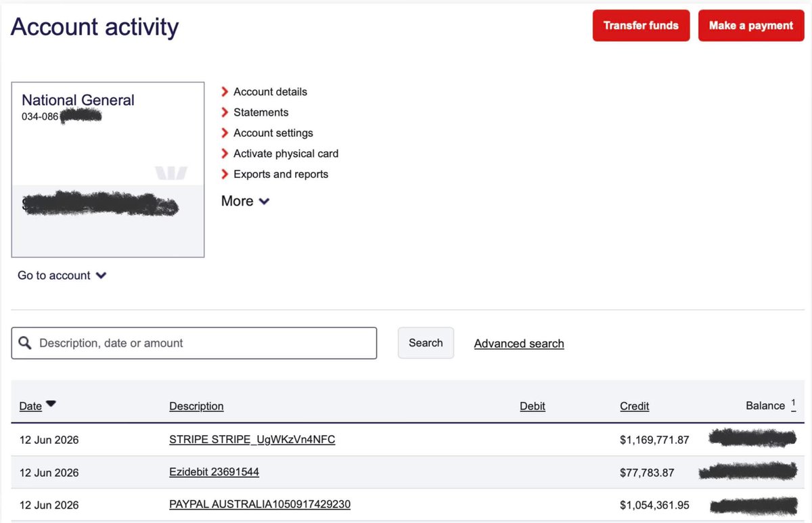
Task: Select the National General account card
Action: (108, 170)
